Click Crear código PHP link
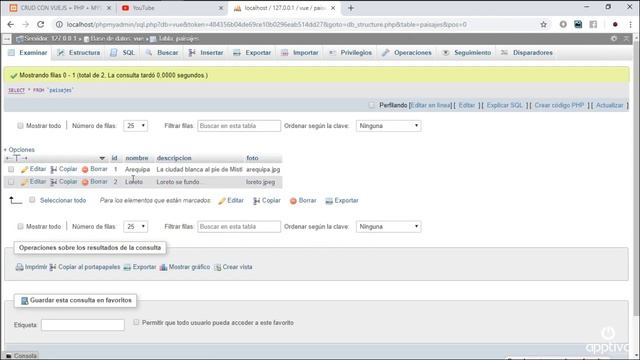This screenshot has width=640, height=360. 559,105
